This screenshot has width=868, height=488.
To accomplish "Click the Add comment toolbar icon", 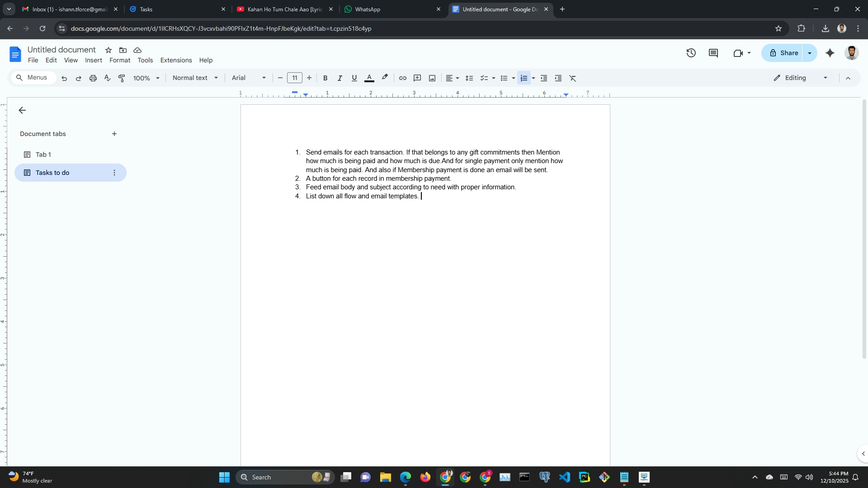I will [417, 78].
